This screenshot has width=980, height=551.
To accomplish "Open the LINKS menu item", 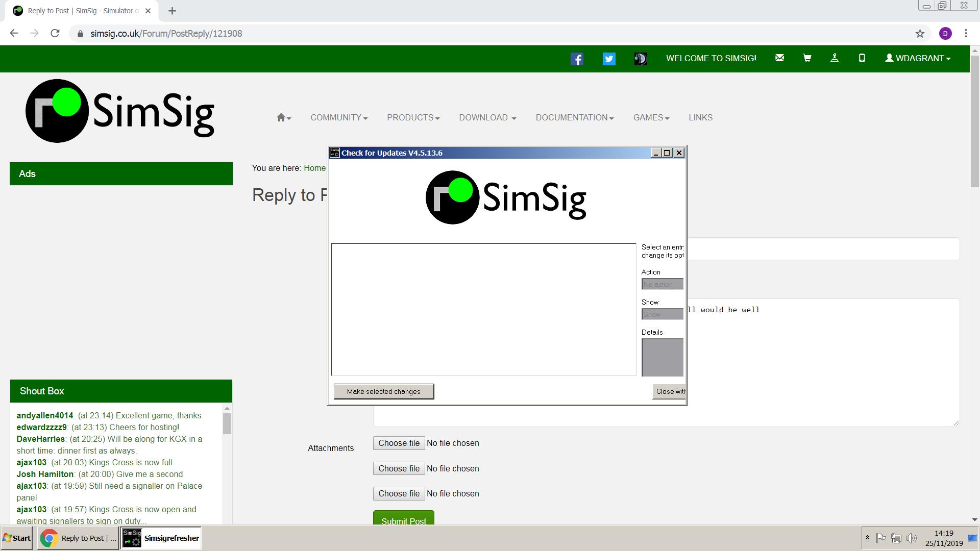I will (x=700, y=118).
